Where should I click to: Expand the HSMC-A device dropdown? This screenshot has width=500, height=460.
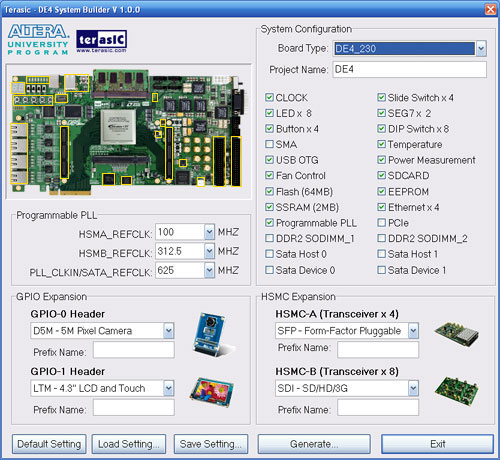point(413,331)
